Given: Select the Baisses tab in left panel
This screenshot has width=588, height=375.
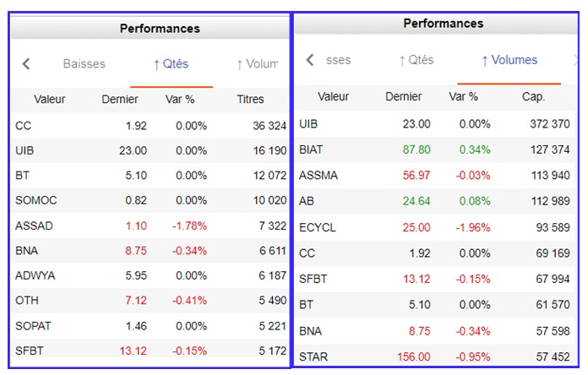Looking at the screenshot, I should (x=84, y=64).
